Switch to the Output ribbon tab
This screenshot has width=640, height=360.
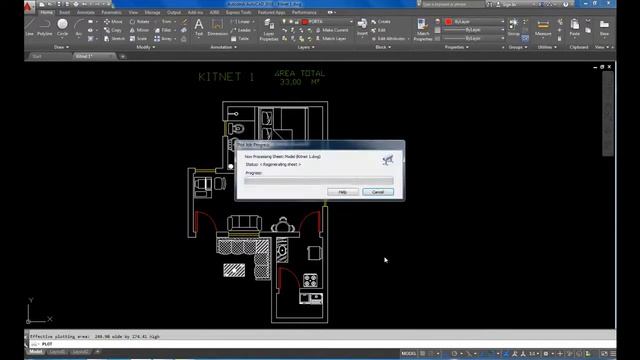click(173, 13)
